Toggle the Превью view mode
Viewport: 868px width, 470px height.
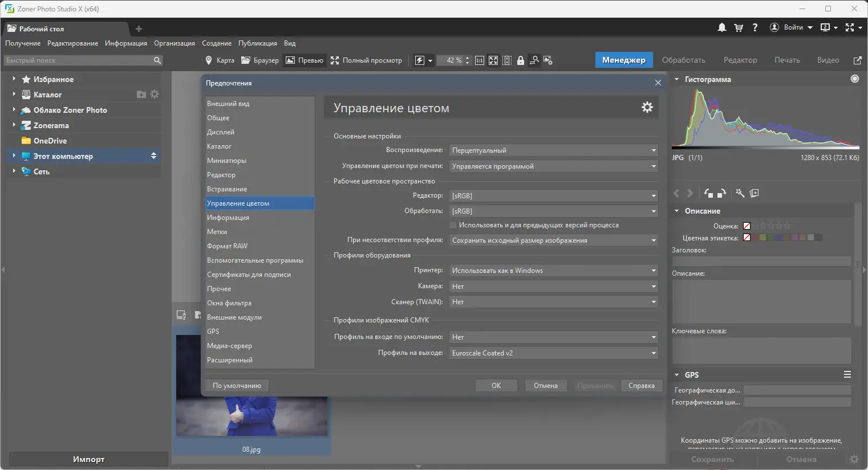(305, 60)
